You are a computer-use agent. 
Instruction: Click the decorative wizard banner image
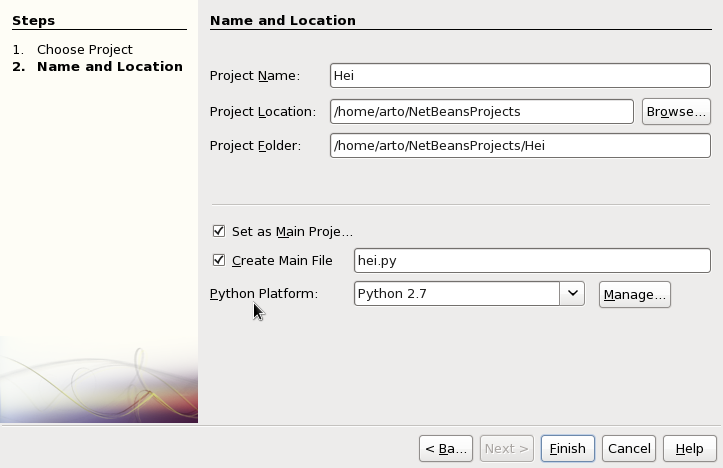[99, 379]
